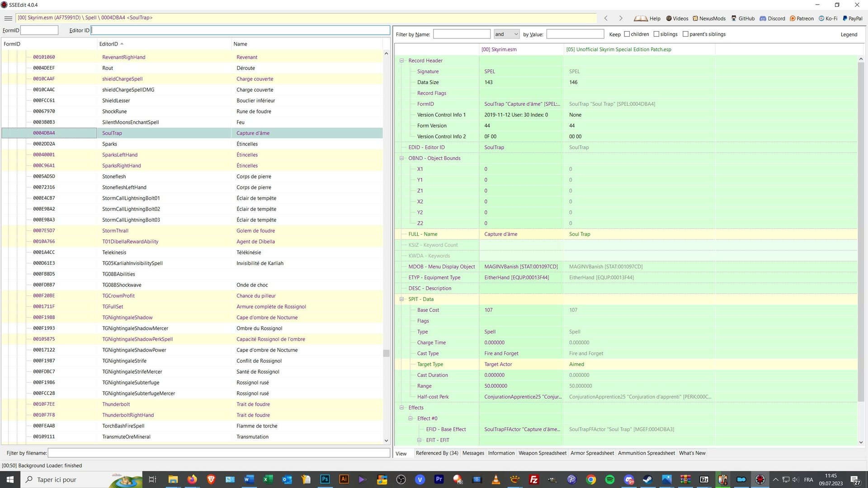Image resolution: width=868 pixels, height=488 pixels.
Task: Open Photoshop from the taskbar
Action: (x=325, y=479)
